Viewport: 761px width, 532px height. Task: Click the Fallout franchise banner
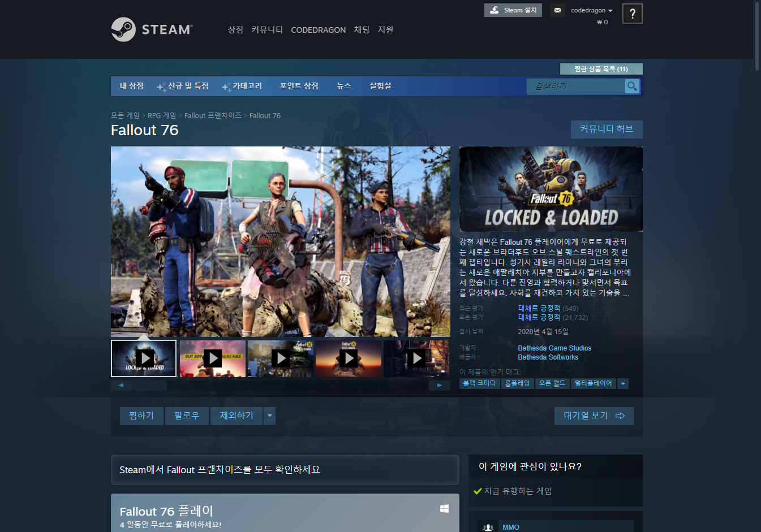pyautogui.click(x=285, y=470)
